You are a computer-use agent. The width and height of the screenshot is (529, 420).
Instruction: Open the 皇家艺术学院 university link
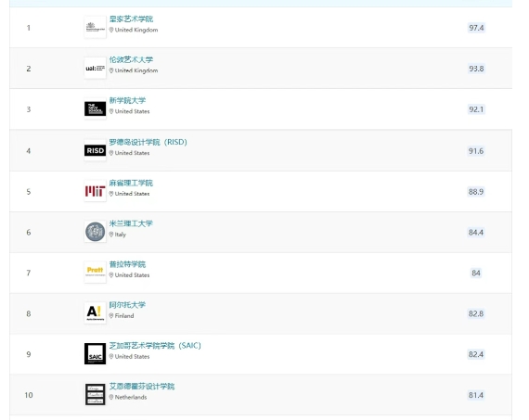point(131,19)
